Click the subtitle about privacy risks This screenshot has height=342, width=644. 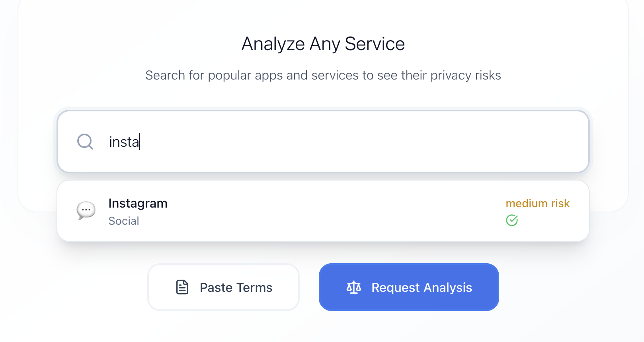tap(323, 75)
